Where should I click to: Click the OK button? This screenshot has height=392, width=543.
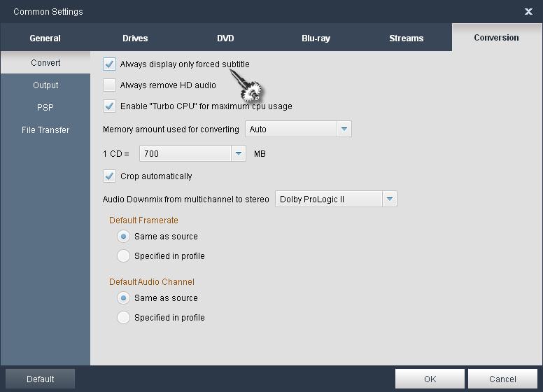pyautogui.click(x=430, y=379)
